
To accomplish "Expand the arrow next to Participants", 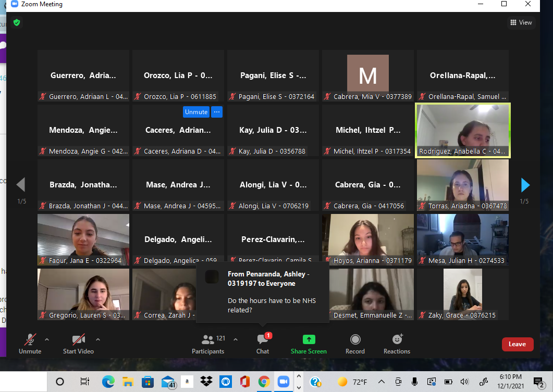I will pos(235,339).
